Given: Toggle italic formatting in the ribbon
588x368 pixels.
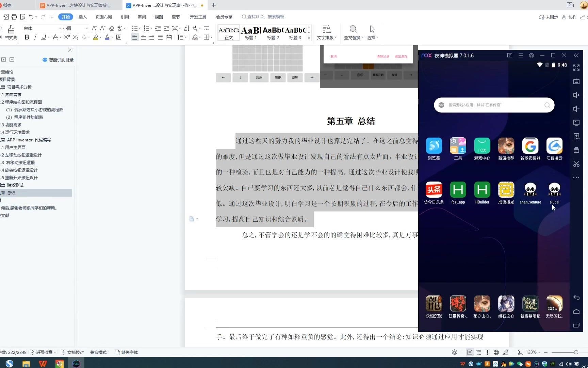Looking at the screenshot, I should point(35,37).
